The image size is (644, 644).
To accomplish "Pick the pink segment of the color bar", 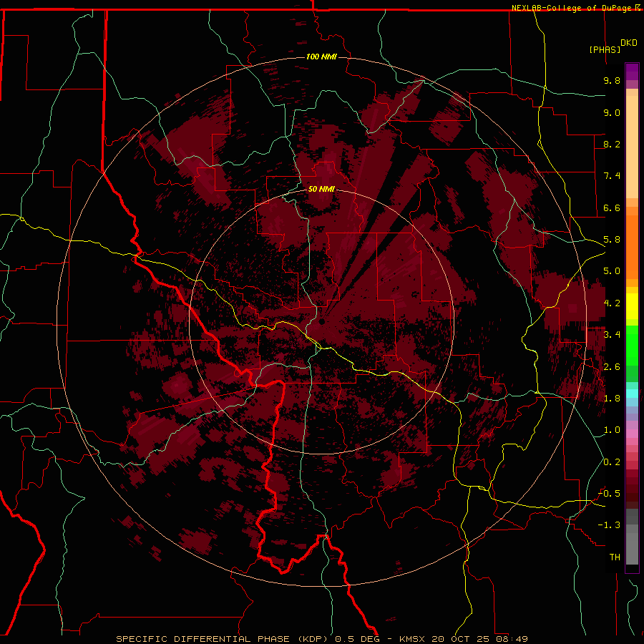I will (632, 434).
